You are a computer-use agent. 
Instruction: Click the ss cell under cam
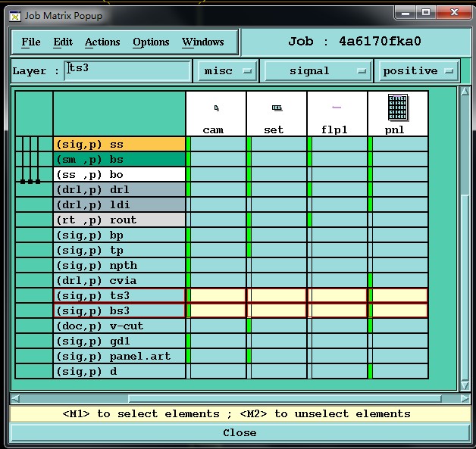(216, 144)
